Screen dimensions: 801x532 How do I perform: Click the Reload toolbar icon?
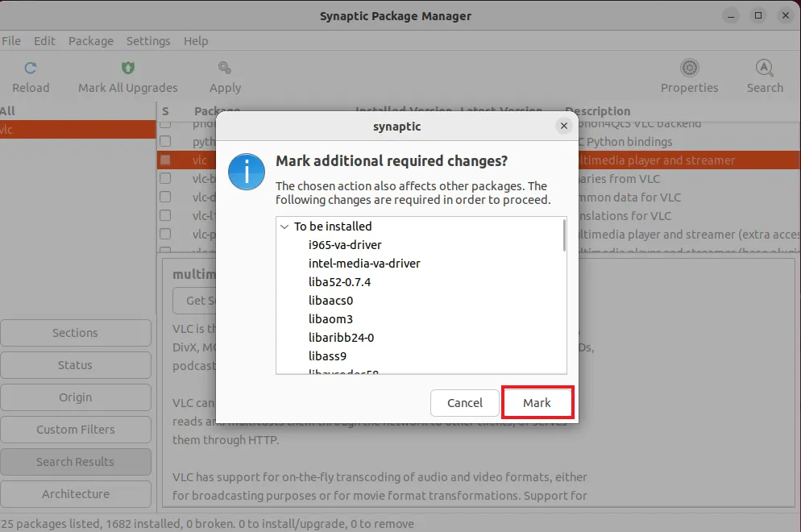pos(31,68)
